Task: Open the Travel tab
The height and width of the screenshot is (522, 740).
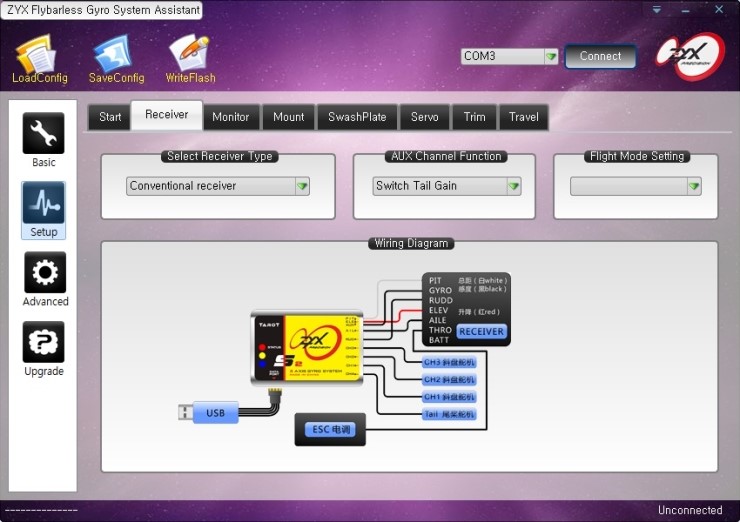Action: [524, 117]
